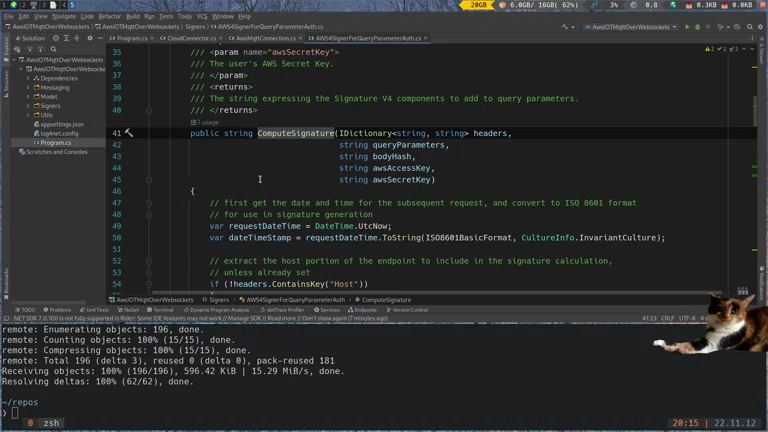Switch to the CloudConnector.cs editor tab
This screenshot has width=768, height=432.
191,38
